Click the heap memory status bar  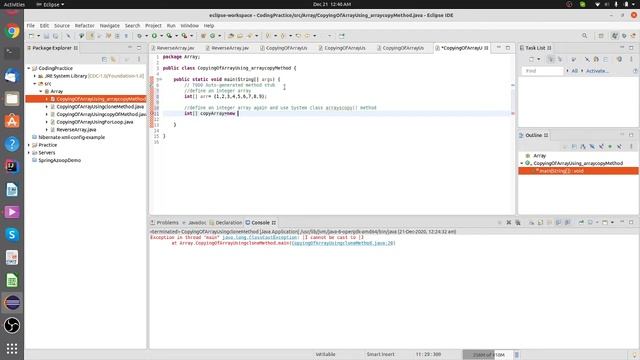487,355
